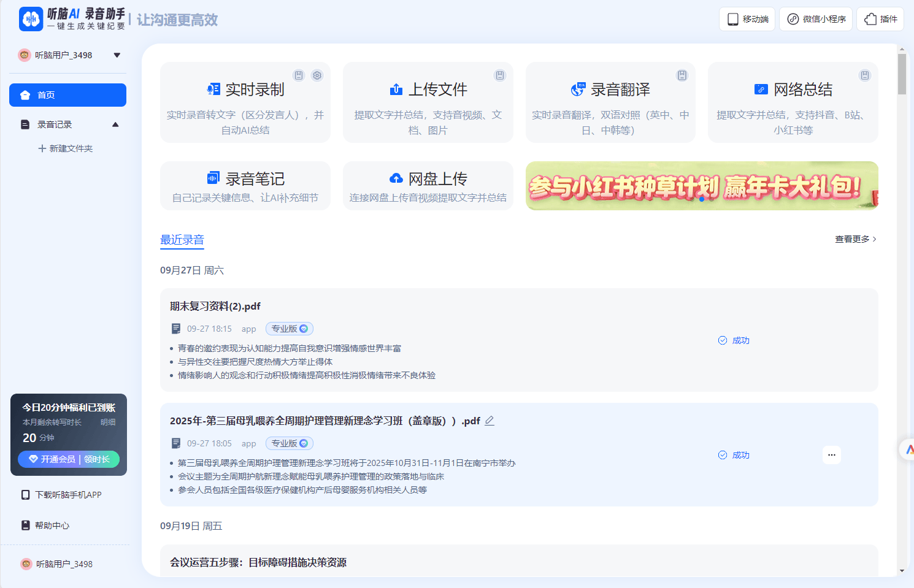Switch to the 最近录音 tab
This screenshot has width=914, height=588.
(x=182, y=240)
